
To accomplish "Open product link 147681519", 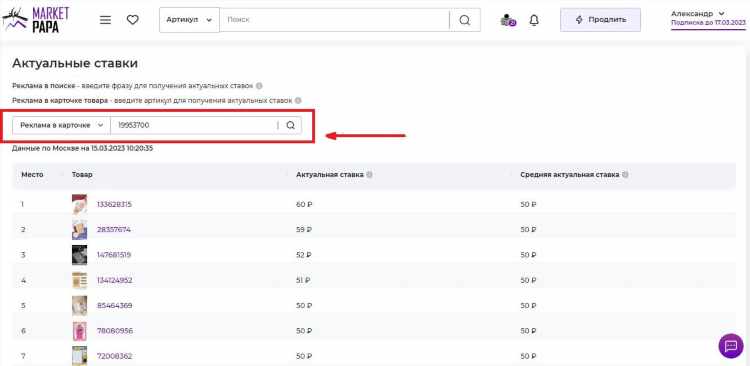I will [114, 255].
